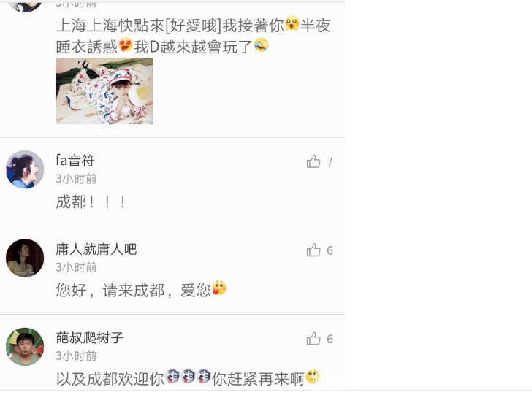This screenshot has width=532, height=395.
Task: Open fa音符's profile avatar
Action: 25,169
